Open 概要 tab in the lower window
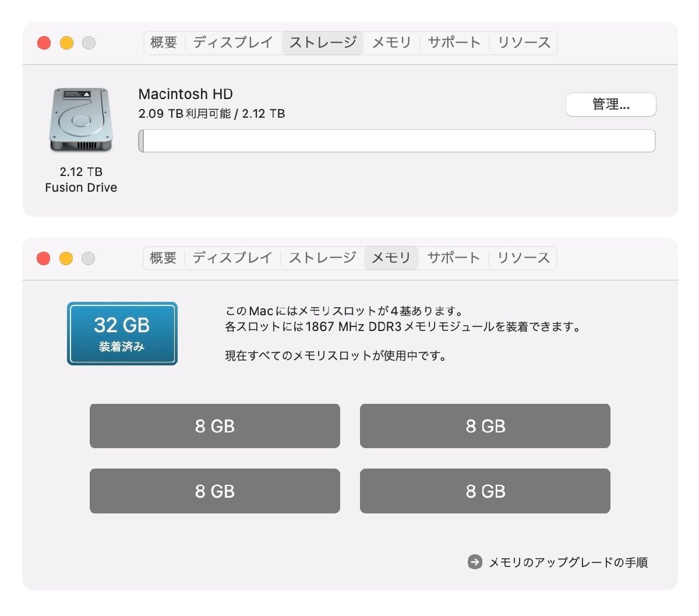The width and height of the screenshot is (699, 616). click(163, 258)
